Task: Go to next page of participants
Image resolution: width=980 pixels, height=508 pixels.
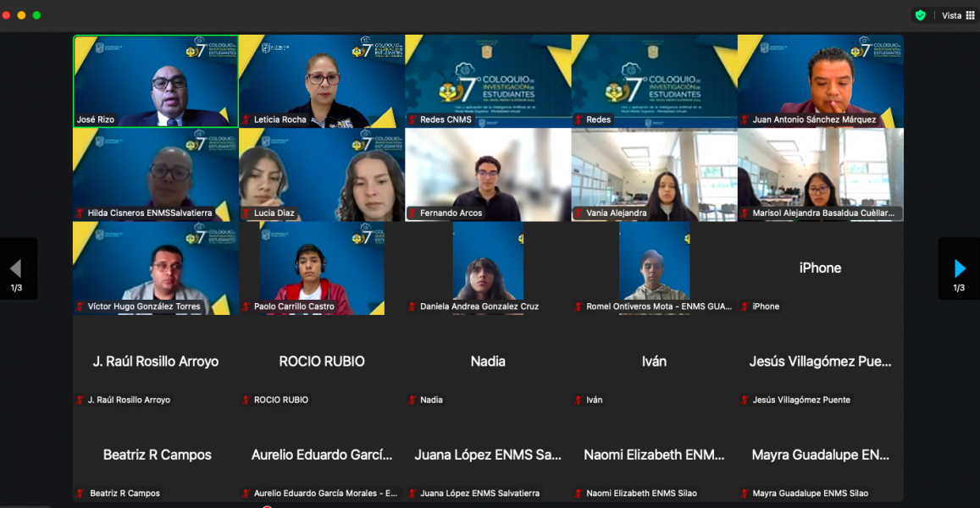Action: pyautogui.click(x=959, y=269)
